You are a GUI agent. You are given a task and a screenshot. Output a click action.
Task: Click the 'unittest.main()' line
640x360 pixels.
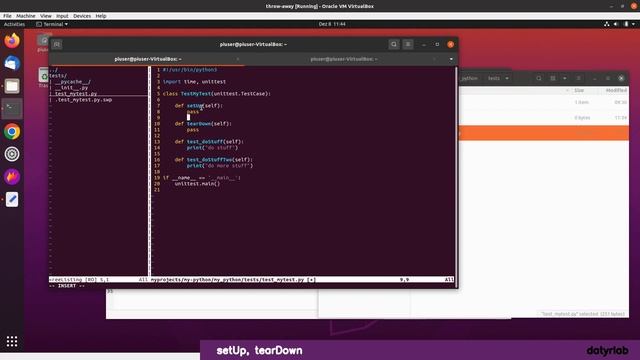[197, 184]
